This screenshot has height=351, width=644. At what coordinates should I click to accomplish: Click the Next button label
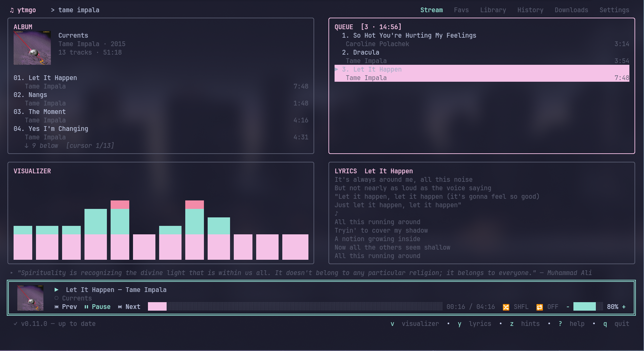pos(133,307)
